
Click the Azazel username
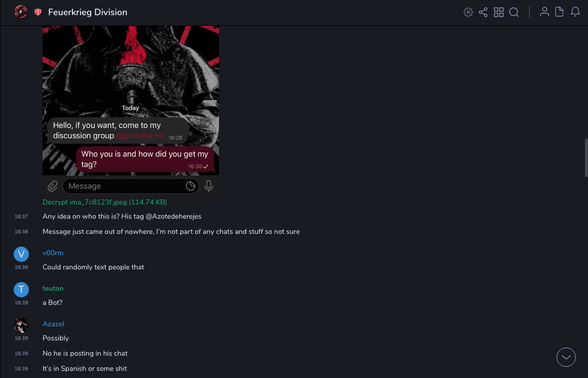point(53,324)
